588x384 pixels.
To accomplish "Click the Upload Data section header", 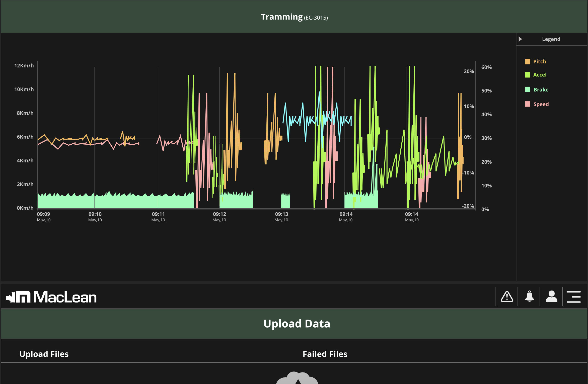I will pyautogui.click(x=297, y=324).
